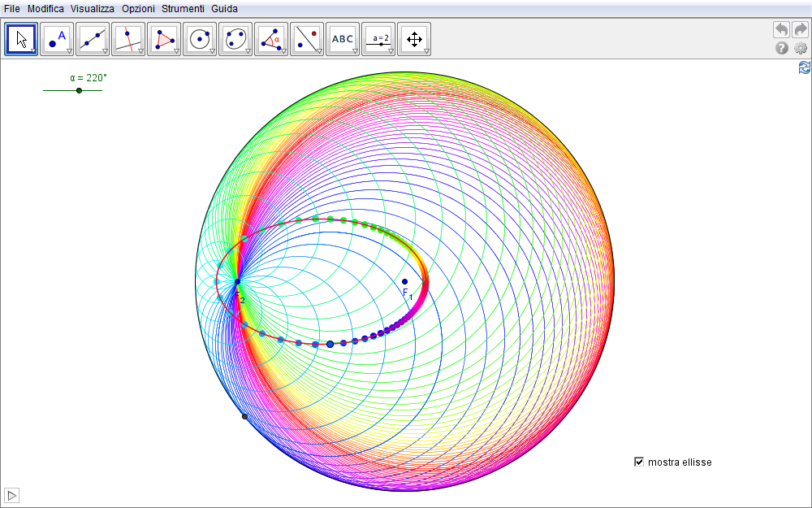812x508 pixels.
Task: Expand the Polygon tool dropdown arrow
Action: [x=176, y=51]
